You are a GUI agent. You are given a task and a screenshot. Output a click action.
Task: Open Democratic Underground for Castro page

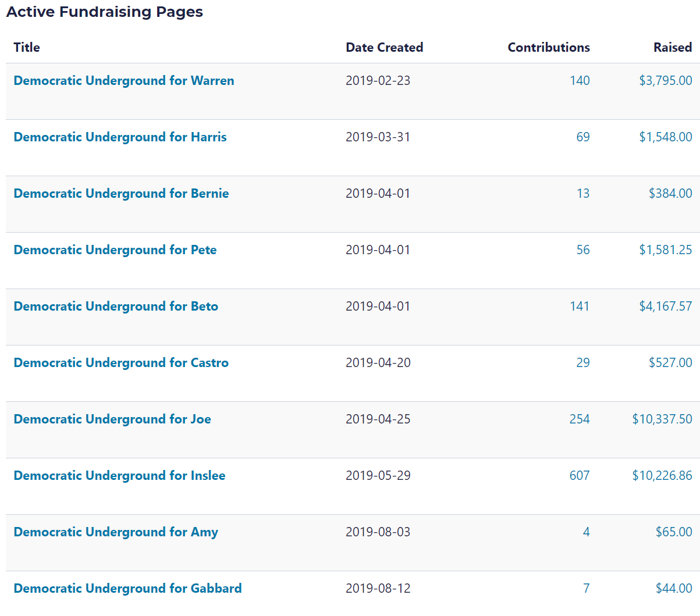pyautogui.click(x=121, y=363)
